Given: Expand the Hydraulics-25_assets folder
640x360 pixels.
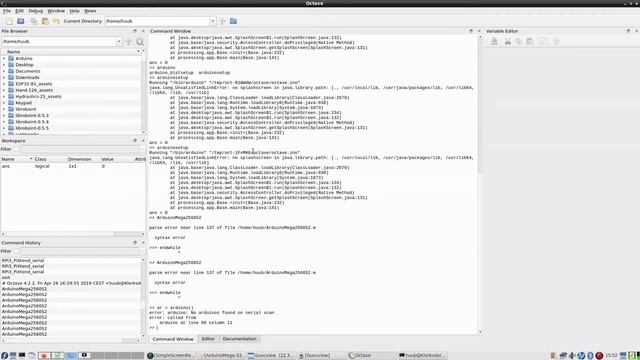Looking at the screenshot, I should [x=4, y=96].
